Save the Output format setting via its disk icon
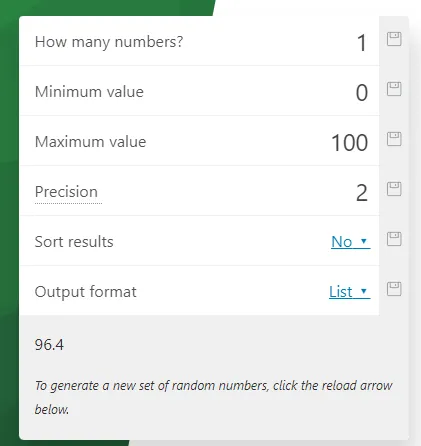 click(x=394, y=289)
